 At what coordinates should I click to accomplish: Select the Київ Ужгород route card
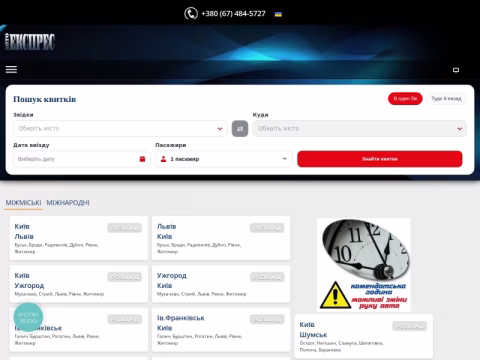coord(79,284)
